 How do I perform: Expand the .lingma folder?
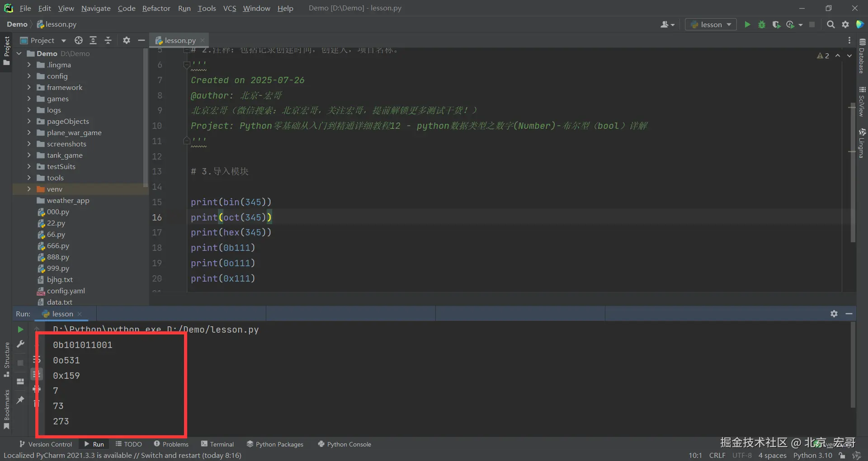[29, 65]
